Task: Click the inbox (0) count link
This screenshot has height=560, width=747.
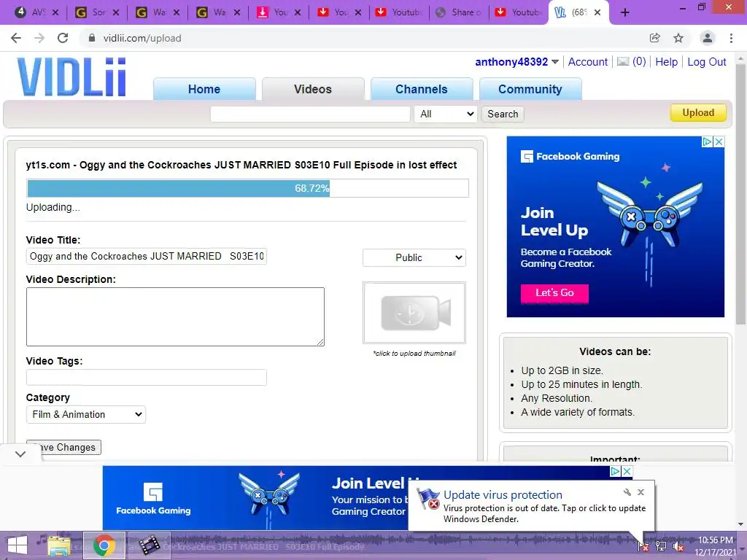Action: click(639, 61)
